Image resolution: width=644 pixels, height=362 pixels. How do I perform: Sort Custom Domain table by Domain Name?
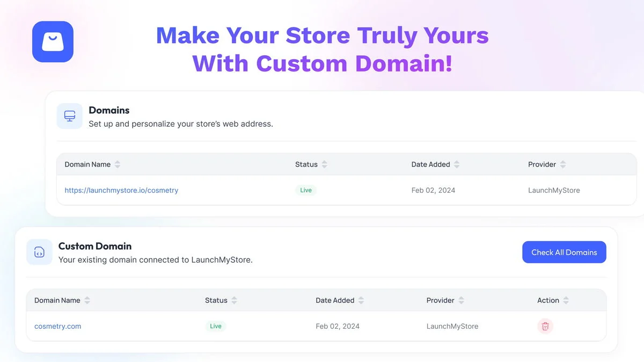point(87,300)
